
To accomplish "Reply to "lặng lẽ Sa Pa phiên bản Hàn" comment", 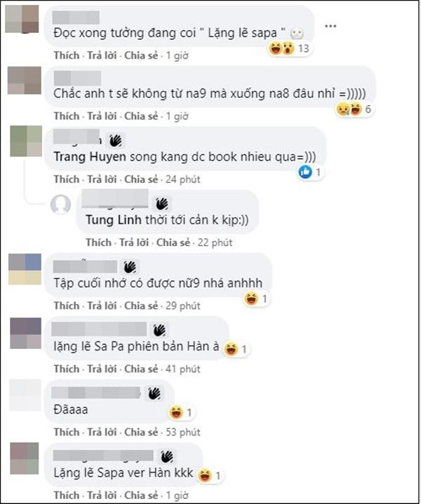I will pyautogui.click(x=102, y=369).
